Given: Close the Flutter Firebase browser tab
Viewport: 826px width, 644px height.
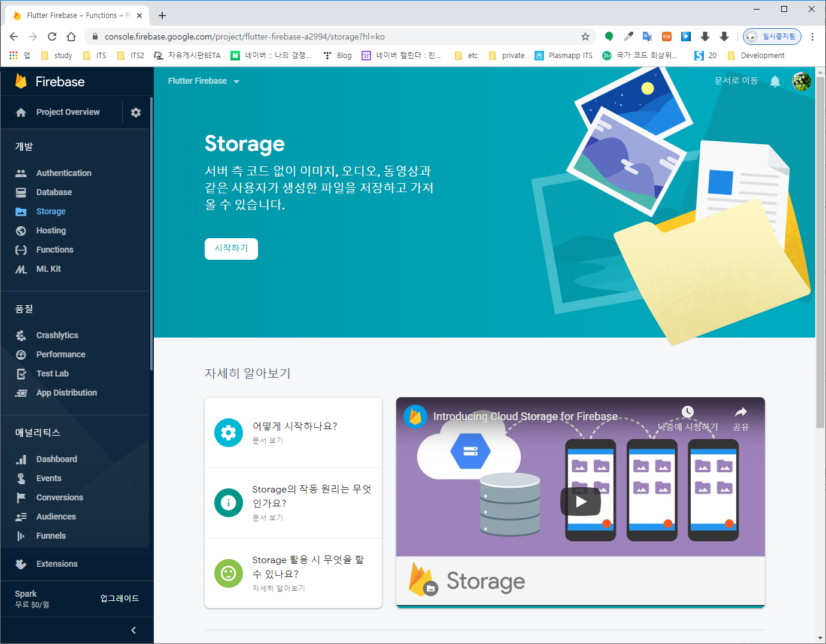Looking at the screenshot, I should (140, 16).
